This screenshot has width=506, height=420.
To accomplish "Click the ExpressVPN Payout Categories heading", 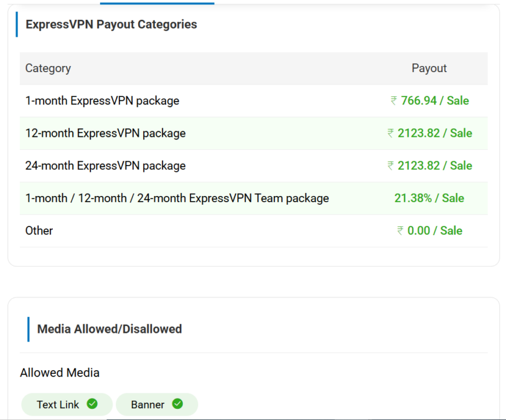I will pos(111,24).
